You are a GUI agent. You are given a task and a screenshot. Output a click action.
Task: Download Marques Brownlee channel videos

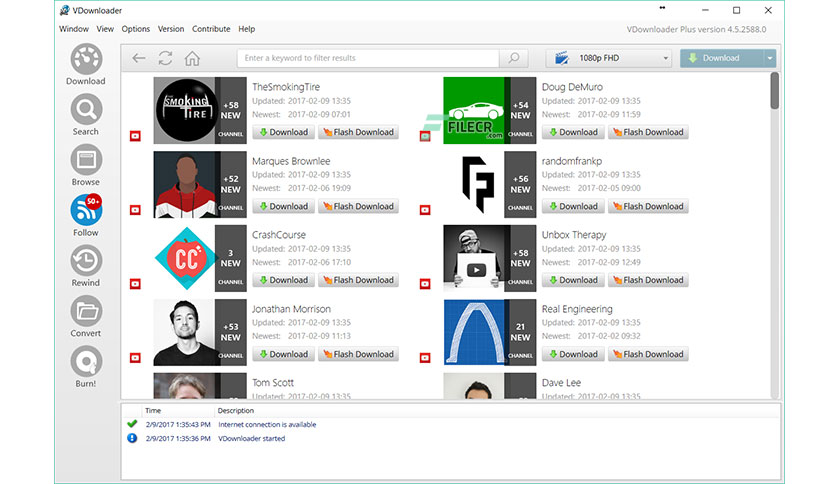click(x=284, y=206)
